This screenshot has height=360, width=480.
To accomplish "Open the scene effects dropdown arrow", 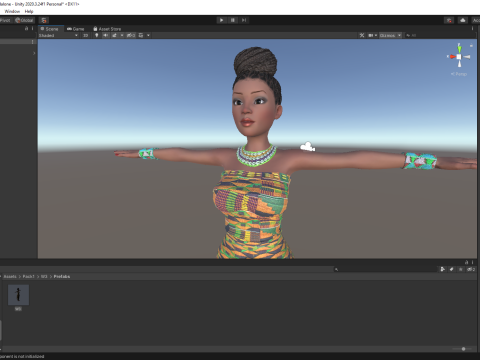I will 122,35.
